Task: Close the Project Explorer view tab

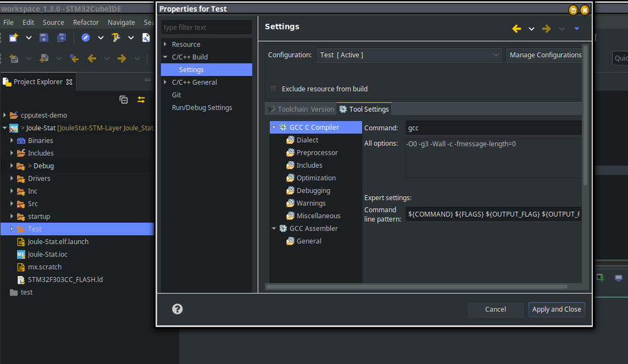Action: pos(69,82)
